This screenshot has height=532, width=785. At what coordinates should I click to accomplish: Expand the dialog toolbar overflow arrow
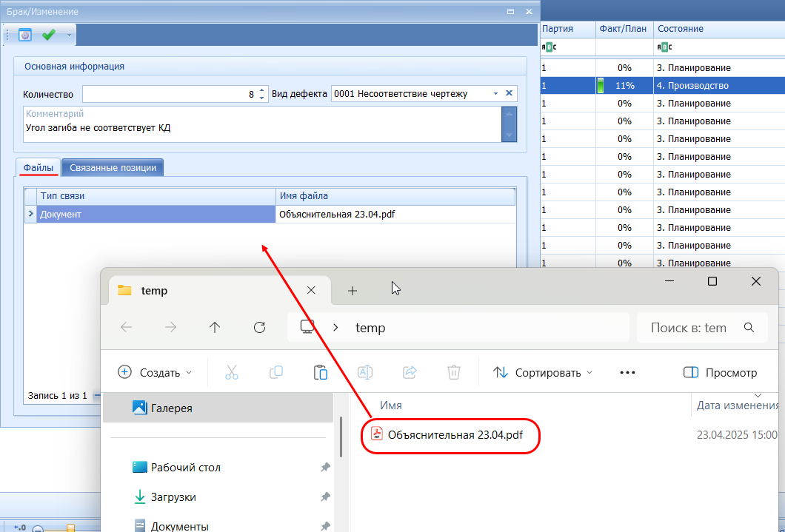(x=70, y=35)
